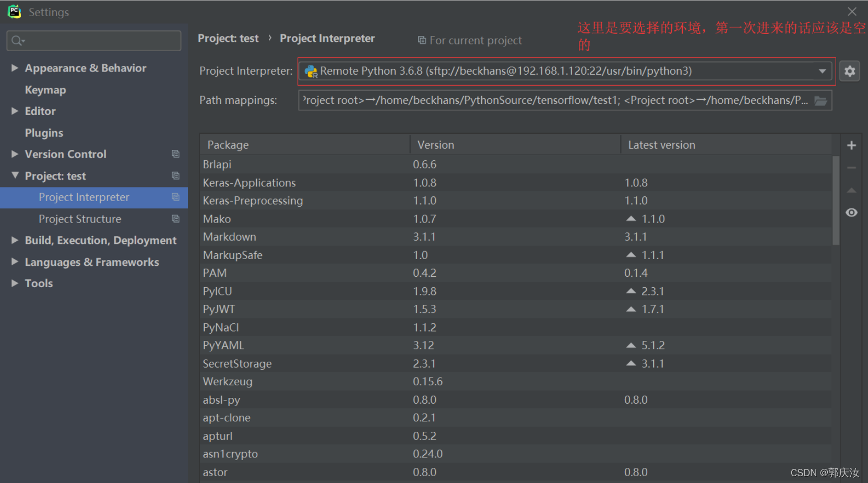Click the package list vertical scrollbar
Screen dimensions: 868x483
[836, 201]
